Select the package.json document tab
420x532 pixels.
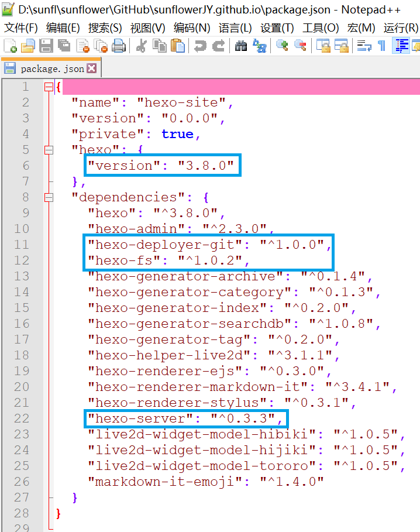point(51,69)
